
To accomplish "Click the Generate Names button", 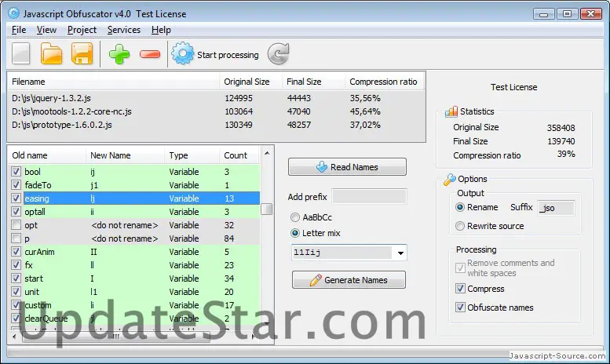I will point(349,280).
